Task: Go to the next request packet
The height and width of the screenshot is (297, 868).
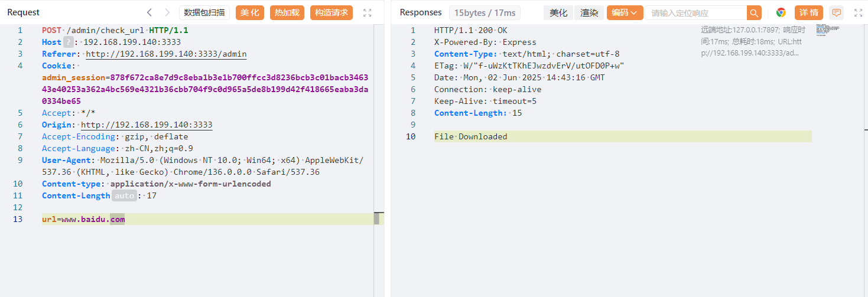Action: (167, 12)
